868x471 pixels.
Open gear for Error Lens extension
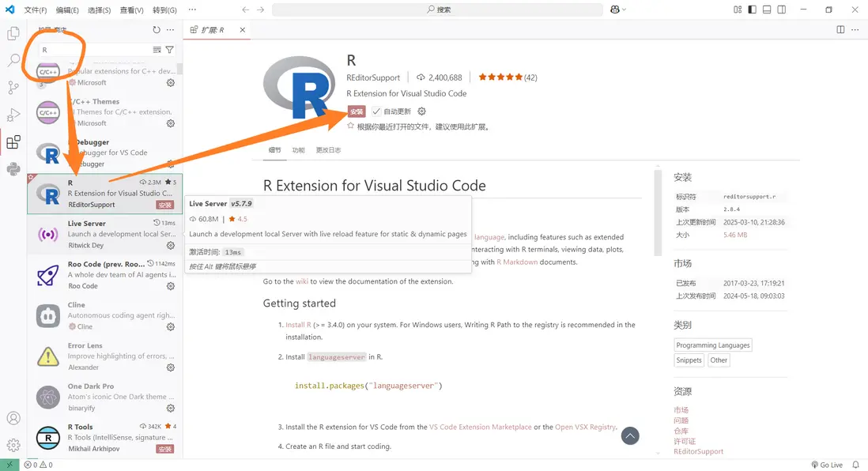point(171,367)
